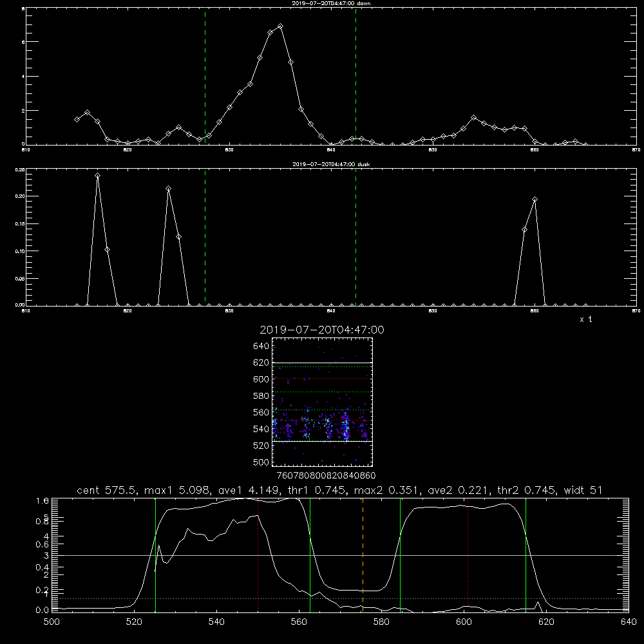Image resolution: width=644 pixels, height=644 pixels.
Task: Click the '560' y-axis label of the spectrogram
Action: [261, 413]
